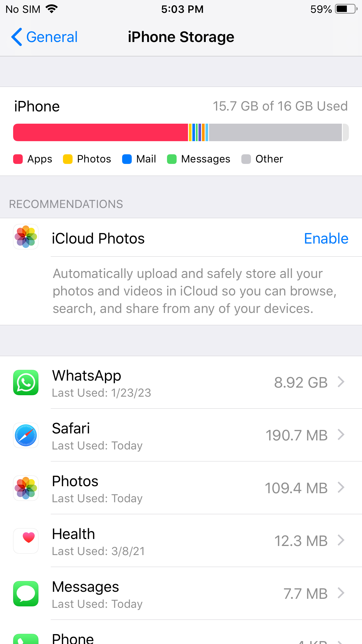Tap the blue Mail legend swatch
Image resolution: width=362 pixels, height=644 pixels.
pyautogui.click(x=127, y=159)
